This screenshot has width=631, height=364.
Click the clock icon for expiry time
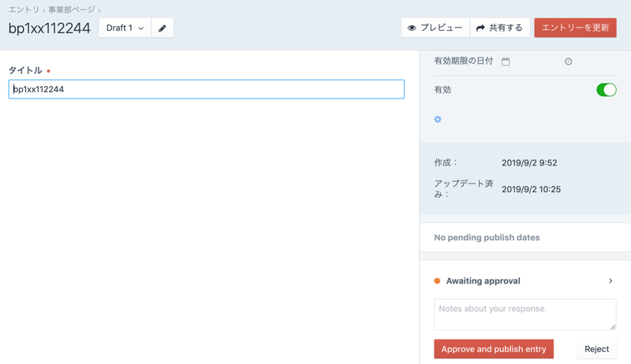[x=568, y=61]
